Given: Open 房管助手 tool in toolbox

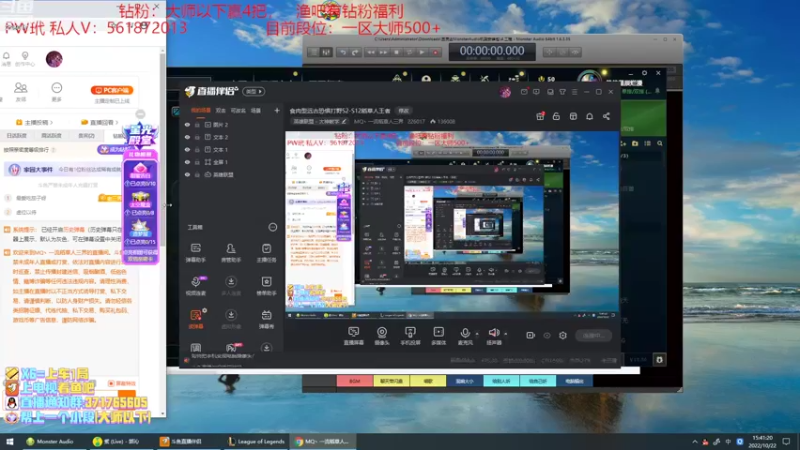Looking at the screenshot, I should 231,253.
